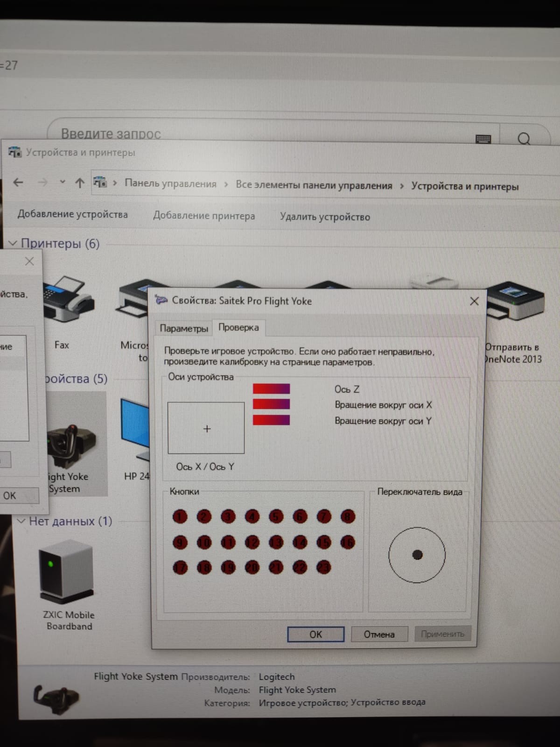
Task: Click the Вращение вокруг оси X bar
Action: pos(271,404)
